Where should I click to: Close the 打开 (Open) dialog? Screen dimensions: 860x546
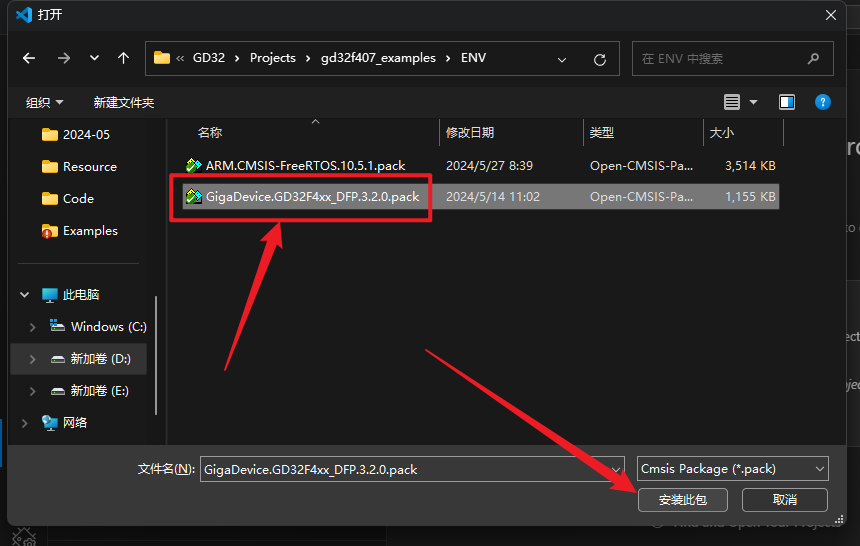(x=831, y=15)
